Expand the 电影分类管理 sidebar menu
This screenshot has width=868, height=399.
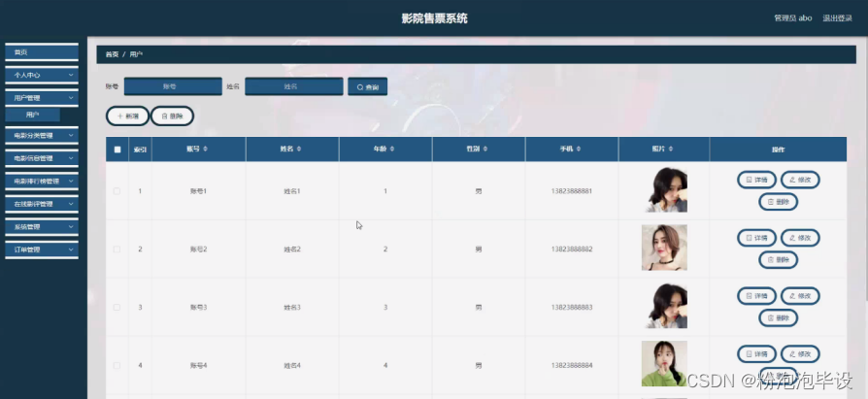click(42, 136)
